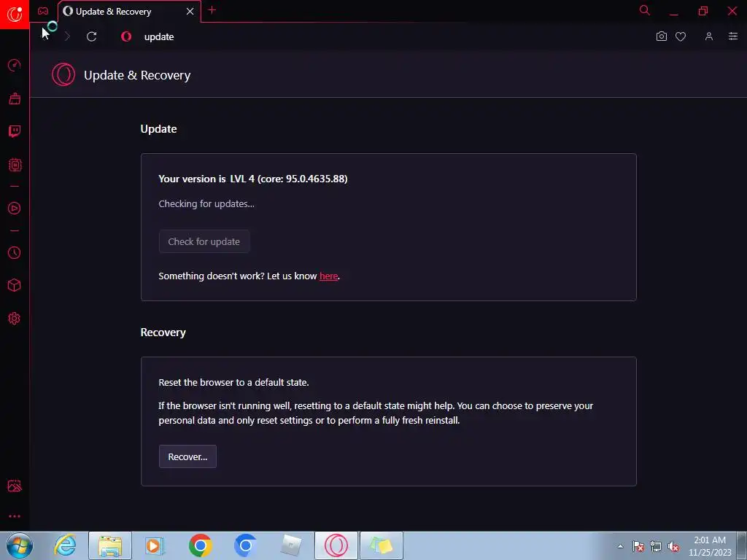Open the Player icon in sidebar
Viewport: 747px width, 560px height.
tap(15, 208)
